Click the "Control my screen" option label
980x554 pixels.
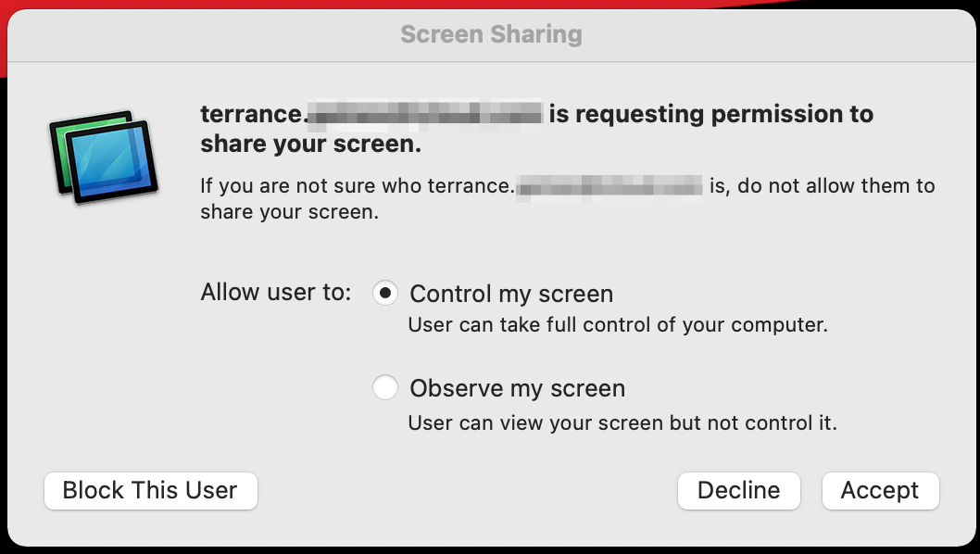(511, 294)
